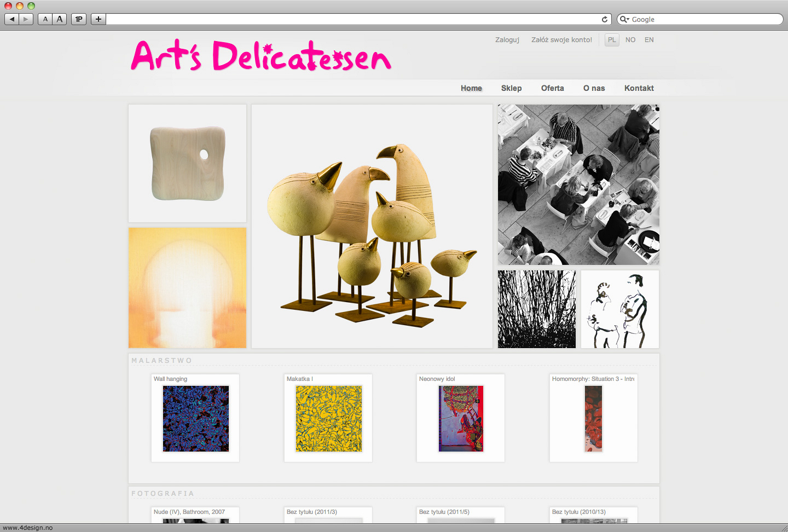The image size is (788, 532).
Task: Click the 1P toolbar button
Action: pyautogui.click(x=79, y=19)
